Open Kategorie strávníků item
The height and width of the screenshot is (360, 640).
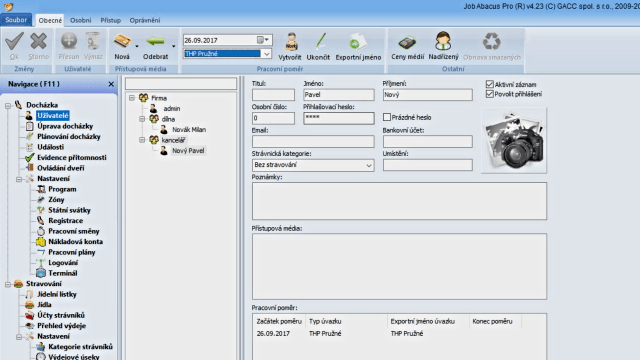point(80,347)
